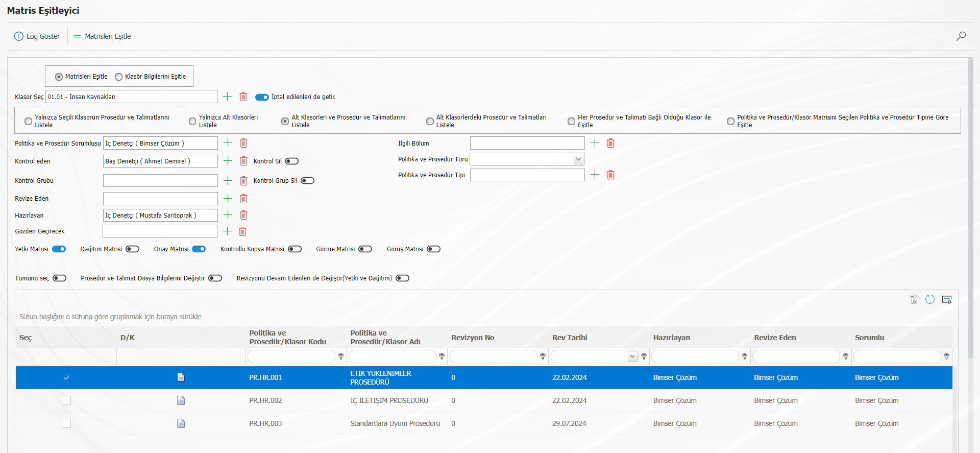Toggle Onay Matrisi switch

click(199, 249)
